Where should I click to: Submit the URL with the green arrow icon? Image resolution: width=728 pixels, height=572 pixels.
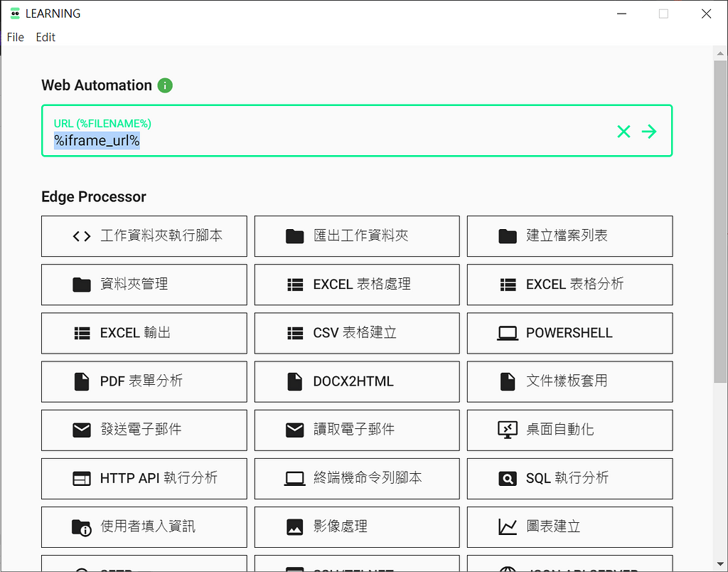pyautogui.click(x=649, y=131)
